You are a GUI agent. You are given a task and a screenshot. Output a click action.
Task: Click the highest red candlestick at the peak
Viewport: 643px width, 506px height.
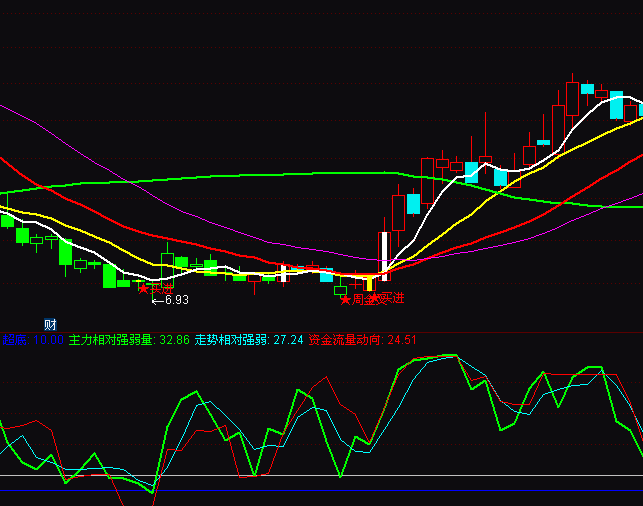pyautogui.click(x=572, y=100)
